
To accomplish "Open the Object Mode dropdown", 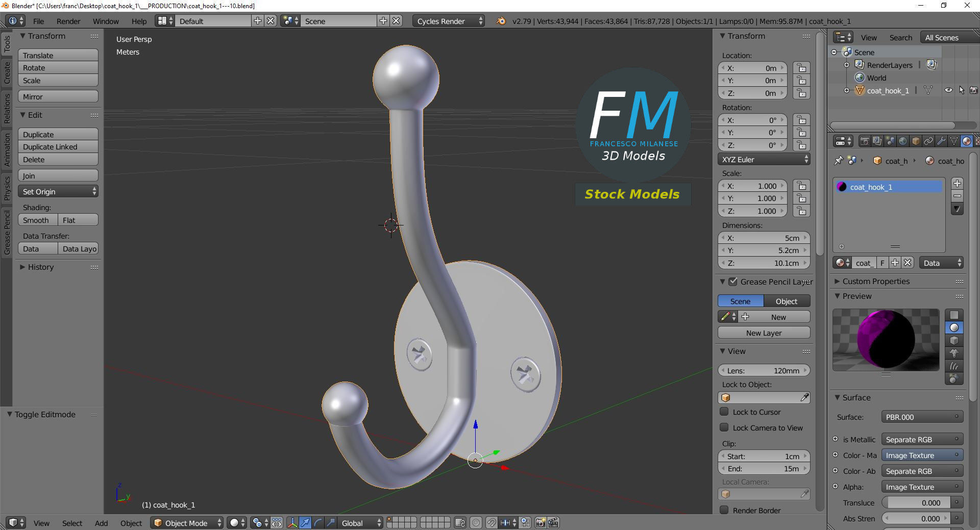I will coord(187,523).
